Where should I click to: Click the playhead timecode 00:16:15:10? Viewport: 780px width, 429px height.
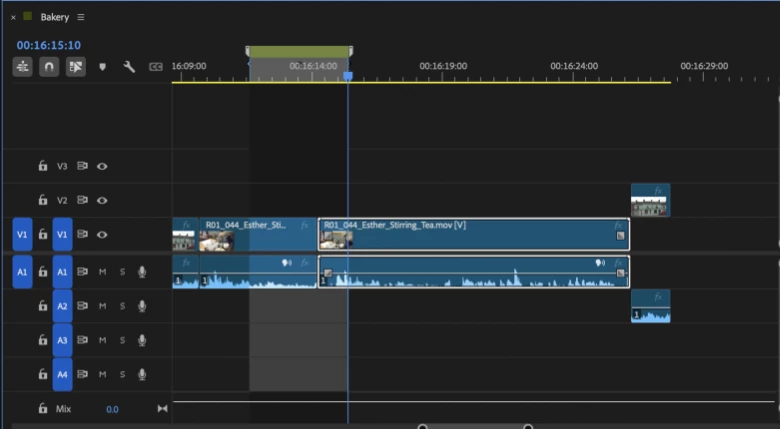49,45
